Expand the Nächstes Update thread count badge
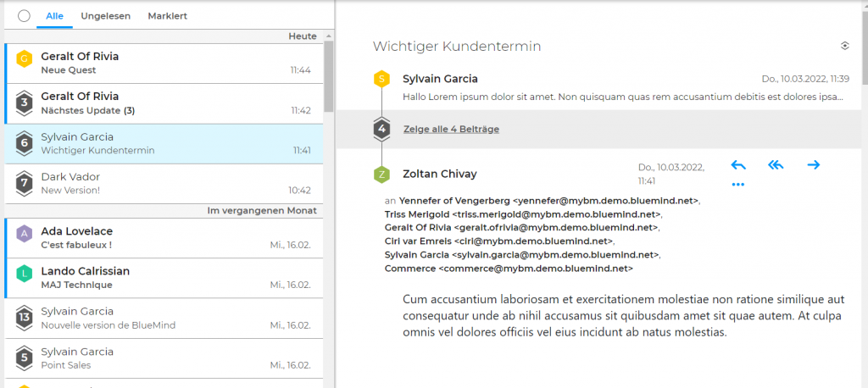868x388 pixels. (25, 103)
